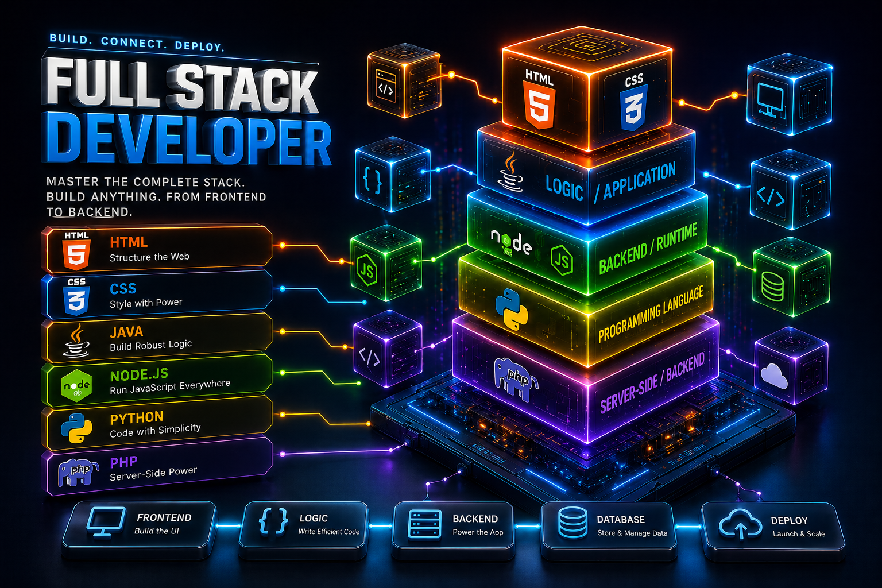Click the JS hexagon on the Backend / Runtime layer

562,260
